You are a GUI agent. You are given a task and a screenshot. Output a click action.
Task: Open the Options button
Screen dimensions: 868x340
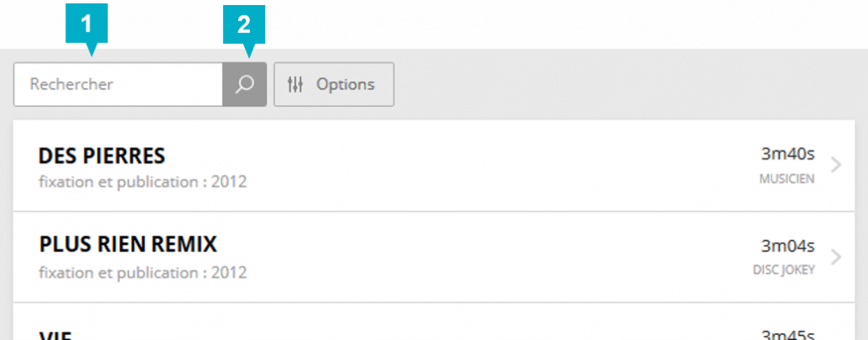[334, 84]
